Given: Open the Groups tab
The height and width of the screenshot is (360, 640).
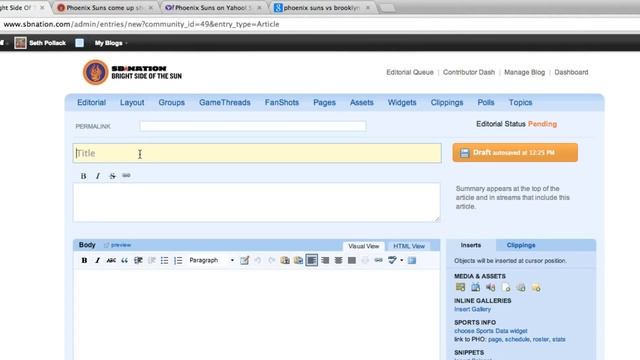Looking at the screenshot, I should [x=171, y=102].
